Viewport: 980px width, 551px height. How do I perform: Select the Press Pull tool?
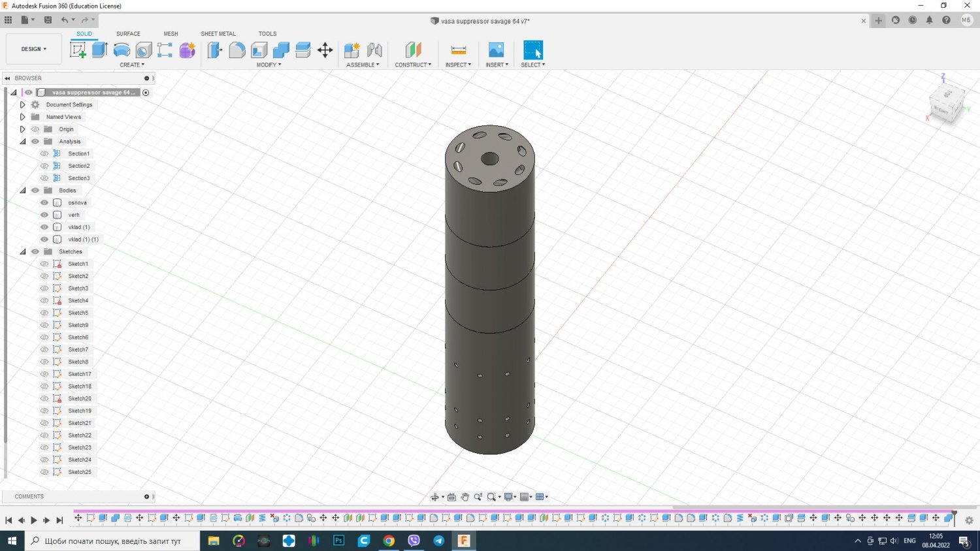click(x=215, y=50)
